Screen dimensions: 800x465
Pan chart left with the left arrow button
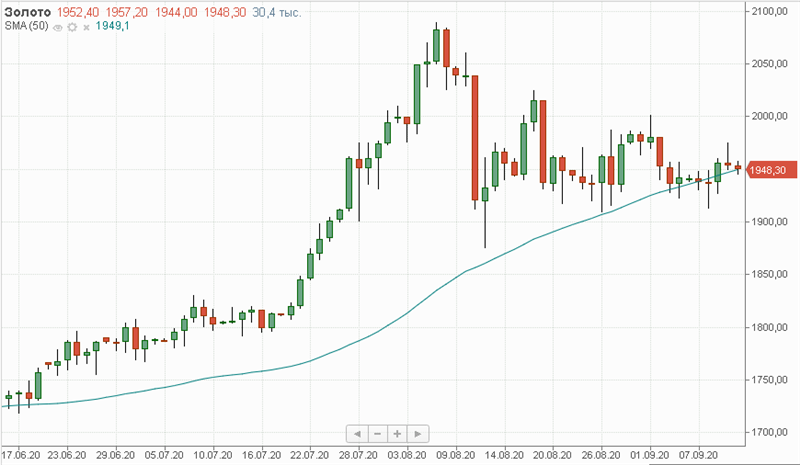(357, 434)
